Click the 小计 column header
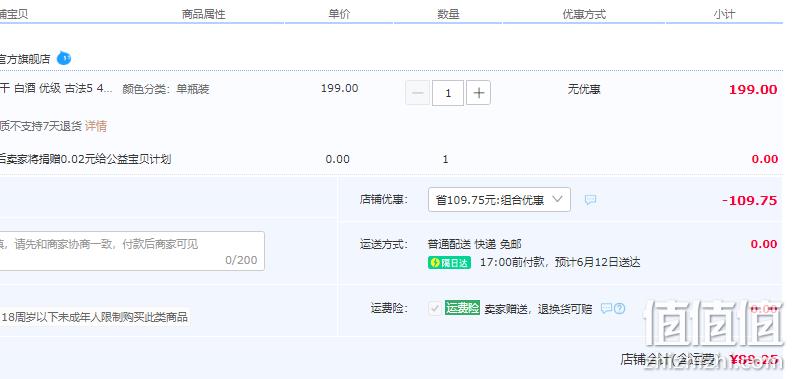793x379 pixels. point(724,14)
